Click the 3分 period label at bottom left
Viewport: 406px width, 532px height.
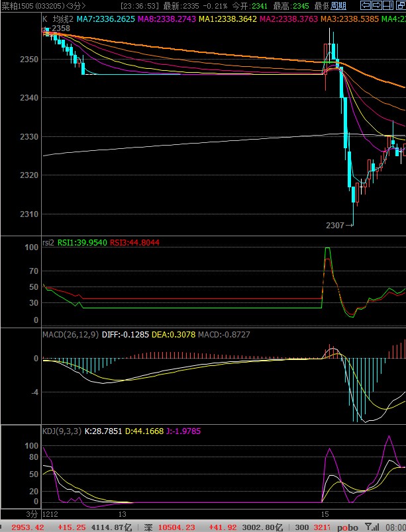coord(32,514)
